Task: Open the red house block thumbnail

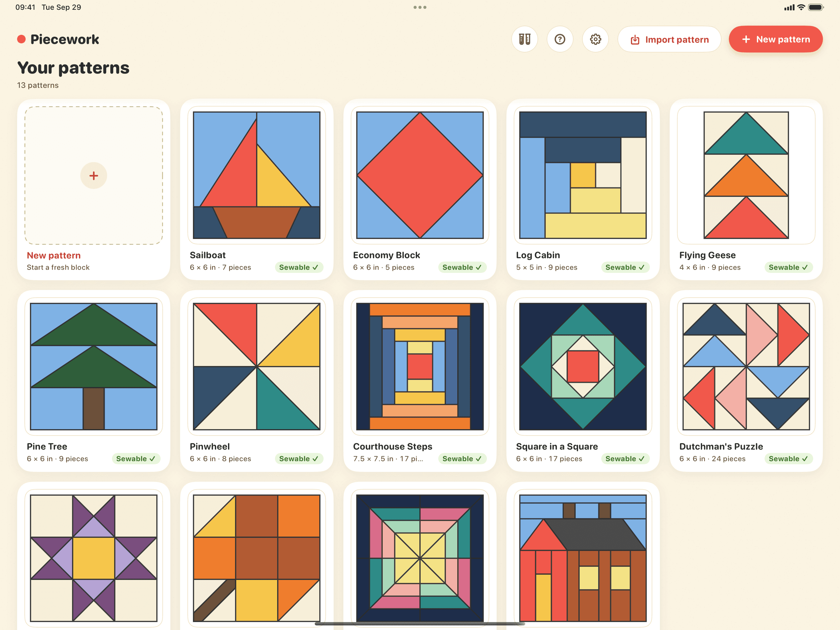Action: [x=583, y=558]
